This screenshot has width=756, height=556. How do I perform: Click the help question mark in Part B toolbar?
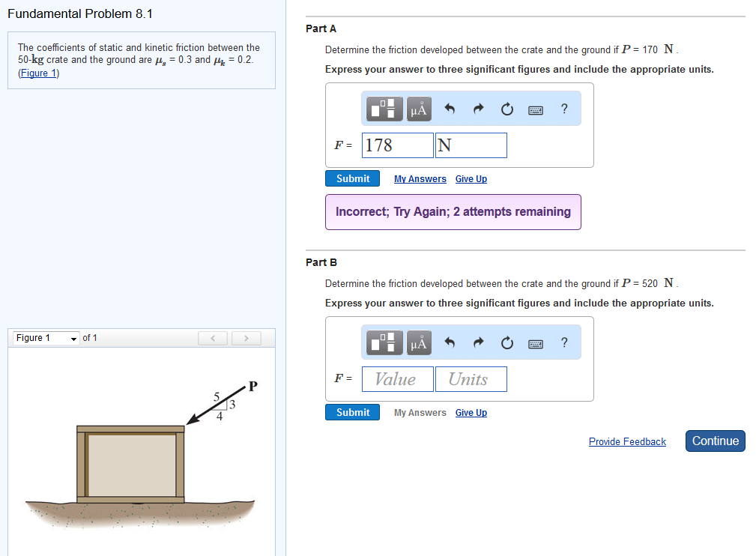tap(564, 342)
